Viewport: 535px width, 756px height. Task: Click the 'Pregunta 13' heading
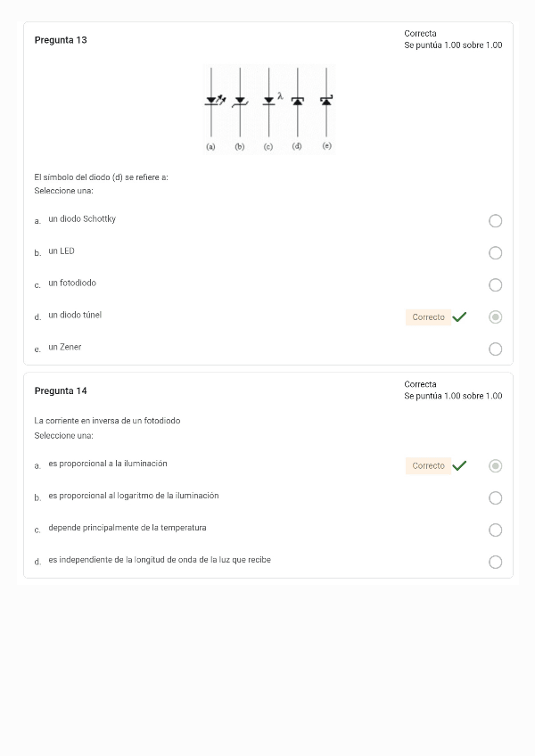click(61, 40)
